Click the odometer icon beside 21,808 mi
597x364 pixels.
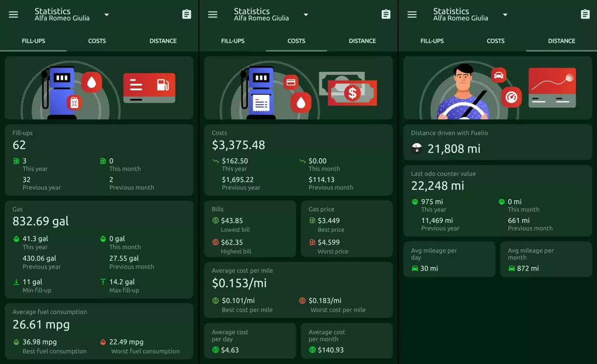[416, 148]
